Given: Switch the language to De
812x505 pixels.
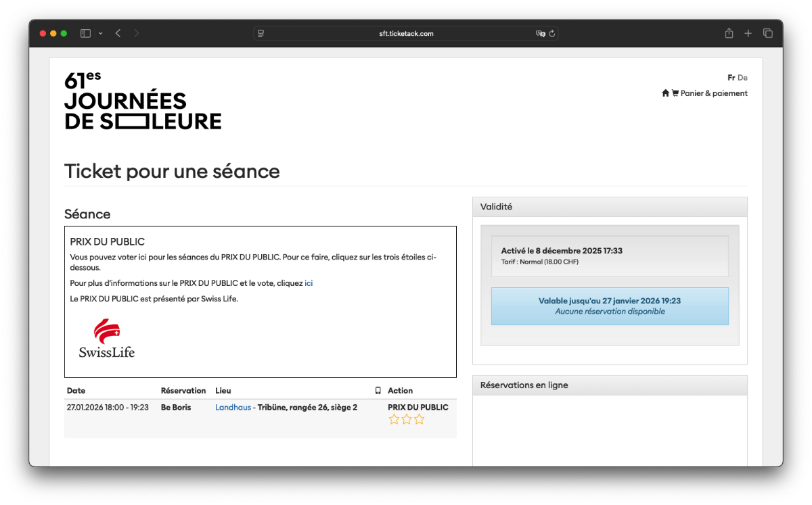Looking at the screenshot, I should coord(742,77).
